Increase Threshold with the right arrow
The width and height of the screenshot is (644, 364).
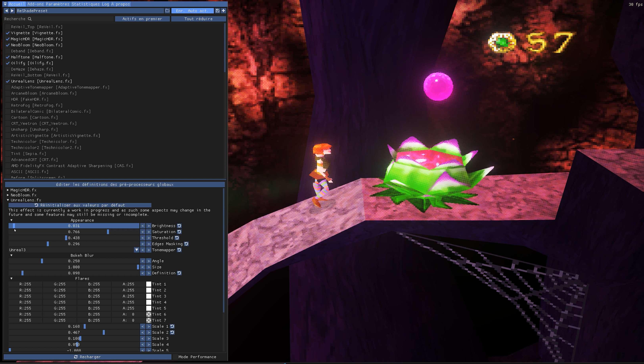point(149,238)
